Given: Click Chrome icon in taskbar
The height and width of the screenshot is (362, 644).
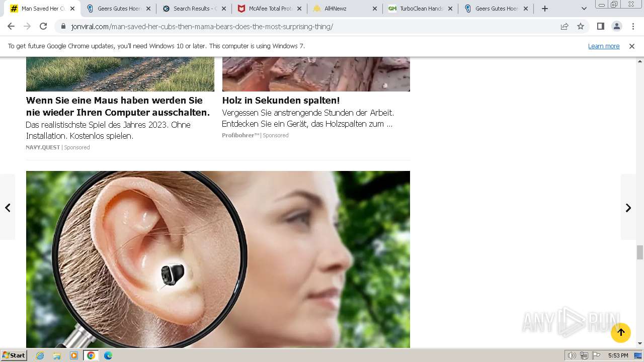Looking at the screenshot, I should (x=91, y=355).
